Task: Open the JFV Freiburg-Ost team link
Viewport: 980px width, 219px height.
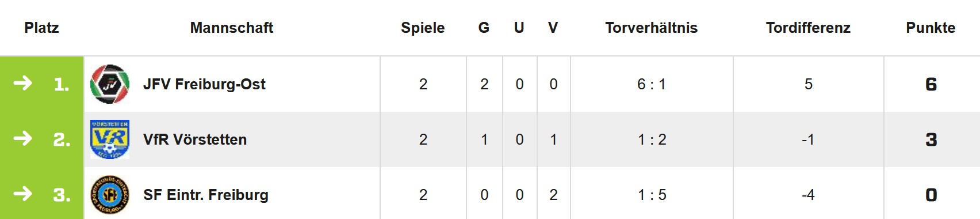Action: click(204, 84)
